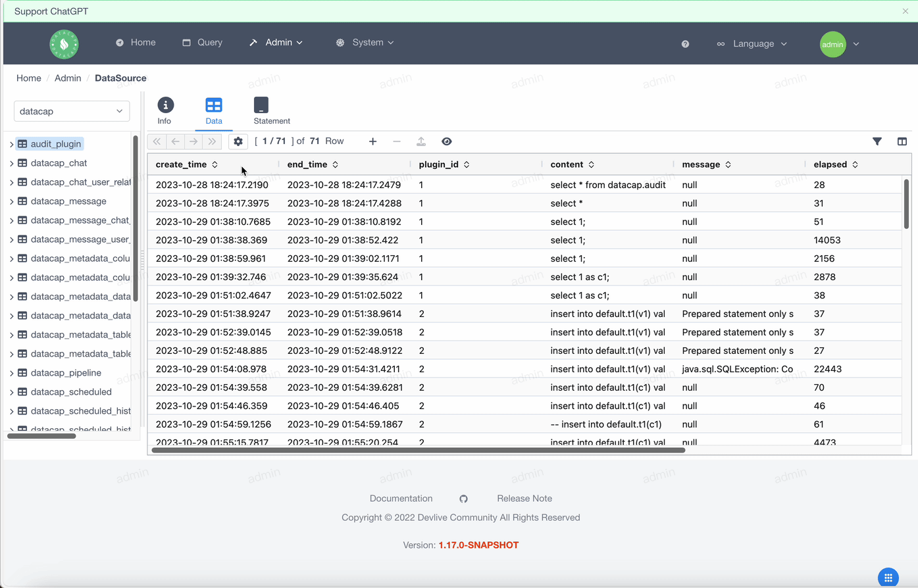Go to next page arrow
This screenshot has width=918, height=588.
click(x=193, y=141)
